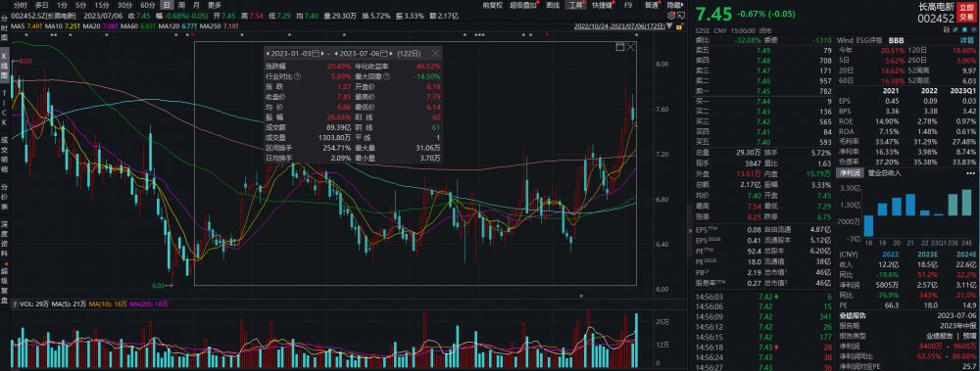The image size is (980, 371).
Task: Click the F9 deep data button
Action: (627, 4)
